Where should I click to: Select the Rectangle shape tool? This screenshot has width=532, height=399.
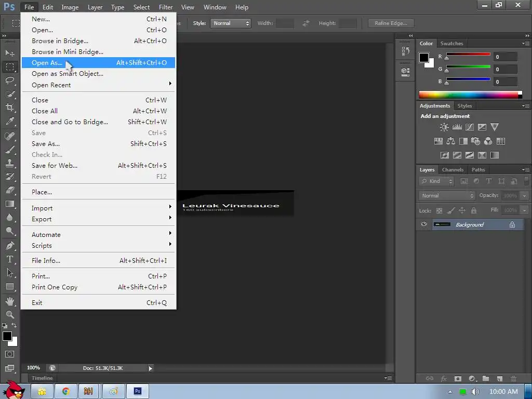10,286
